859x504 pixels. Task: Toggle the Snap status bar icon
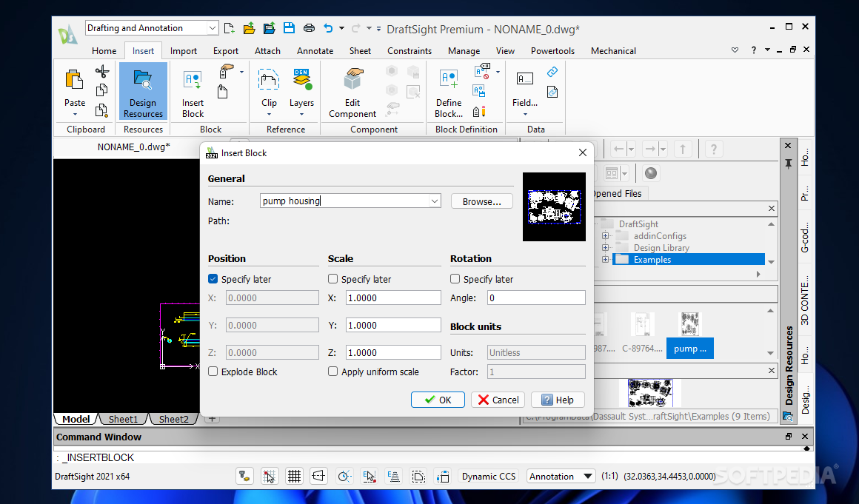(269, 476)
